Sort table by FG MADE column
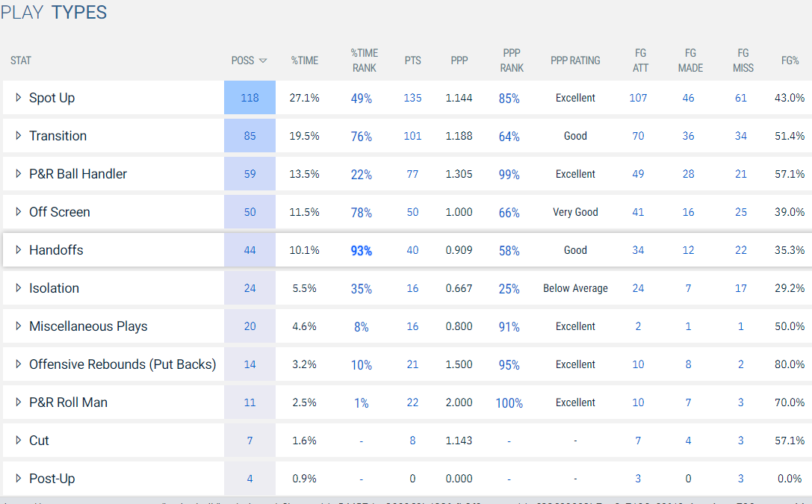Viewport: 812px width, 504px height. pos(690,60)
